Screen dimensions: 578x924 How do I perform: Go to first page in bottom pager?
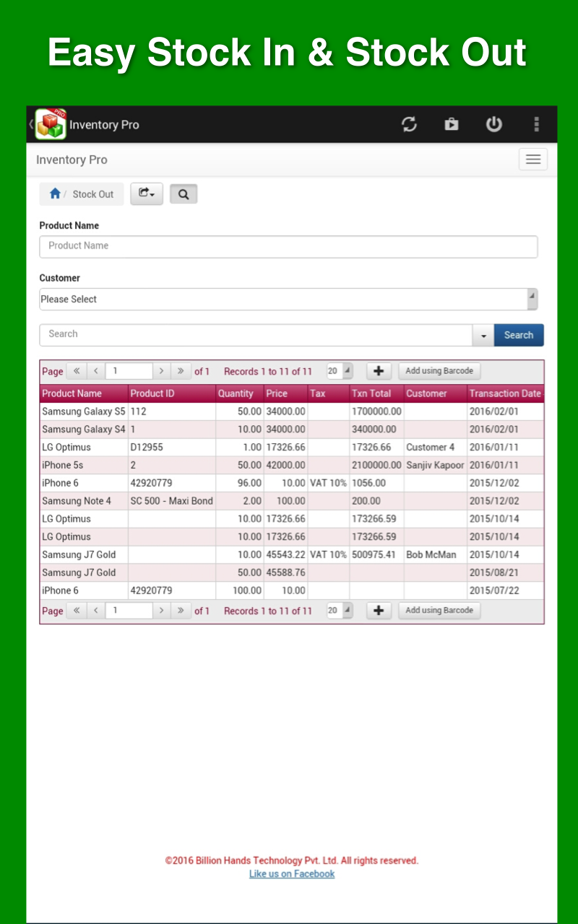77,611
